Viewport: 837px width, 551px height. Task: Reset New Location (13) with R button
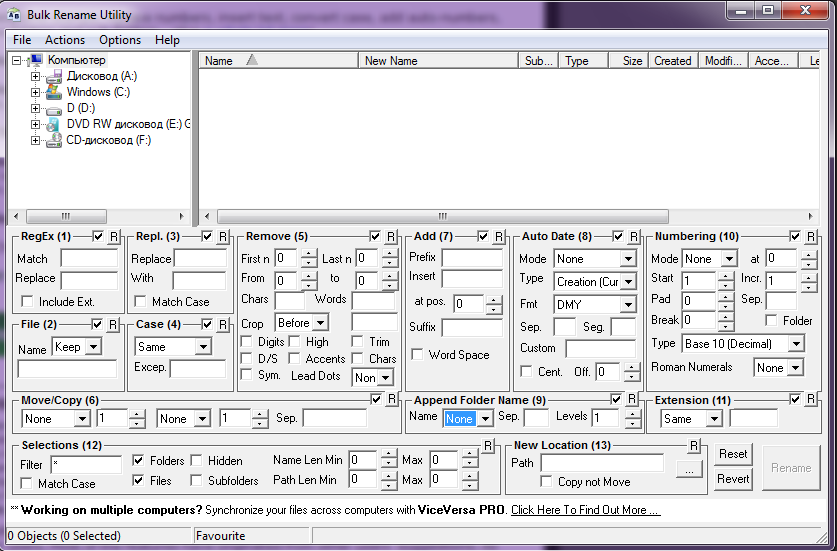(693, 446)
